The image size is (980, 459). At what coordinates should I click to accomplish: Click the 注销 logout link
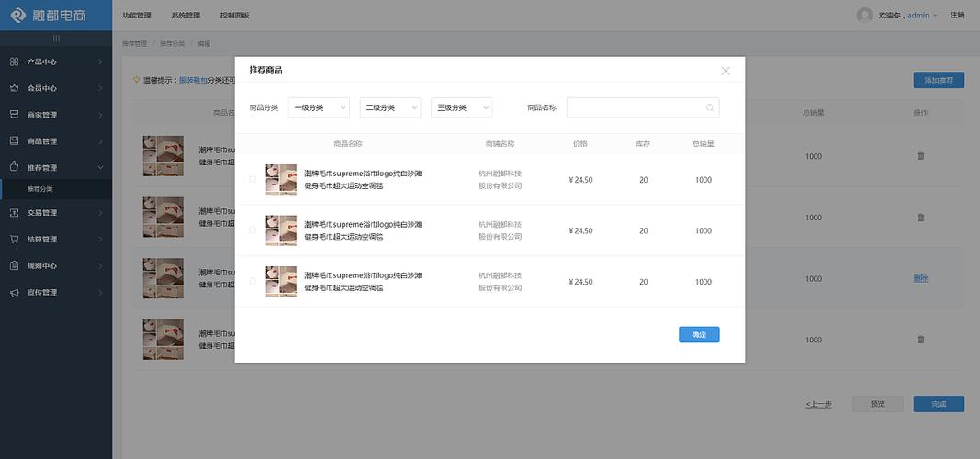coord(957,15)
